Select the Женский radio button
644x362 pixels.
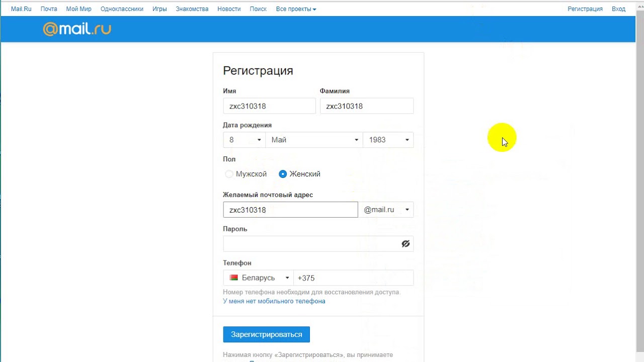283,174
